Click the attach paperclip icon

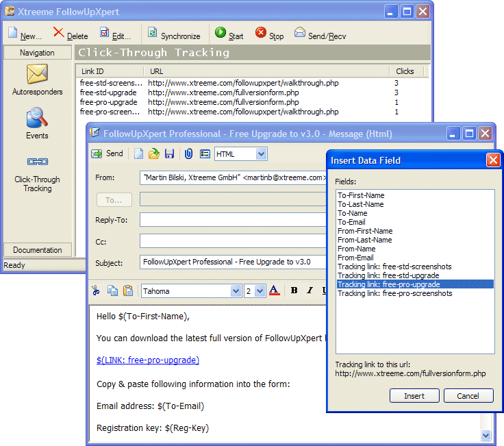[x=188, y=153]
